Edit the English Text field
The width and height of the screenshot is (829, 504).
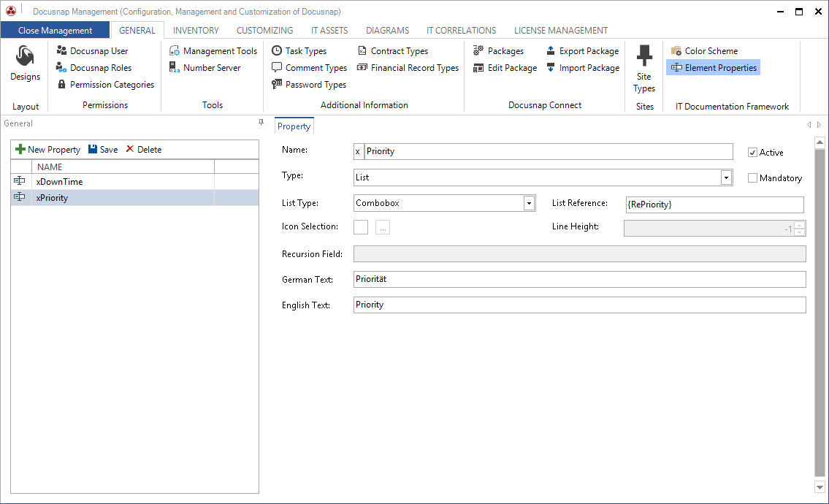point(579,305)
